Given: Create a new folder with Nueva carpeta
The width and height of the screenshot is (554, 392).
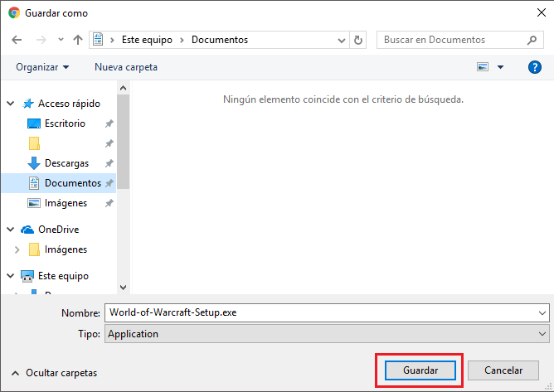Looking at the screenshot, I should 126,67.
